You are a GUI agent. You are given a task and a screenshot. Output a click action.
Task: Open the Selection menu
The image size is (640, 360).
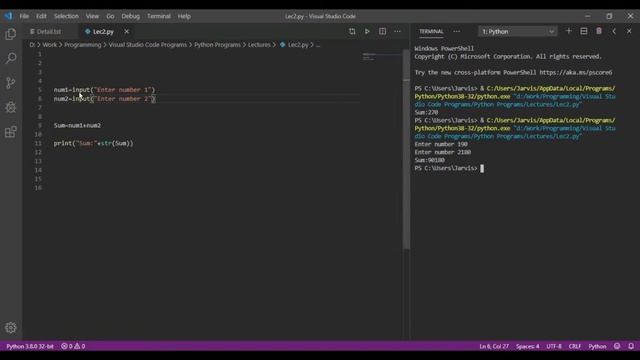tap(66, 16)
